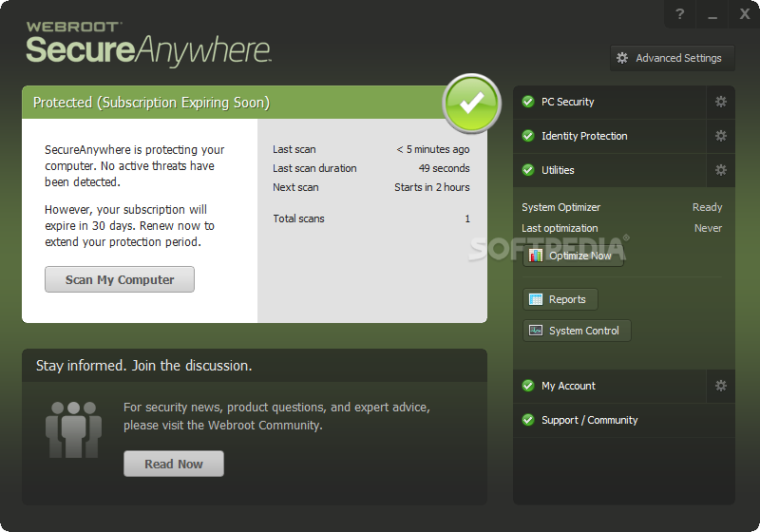Expand the Support / Community section
The width and height of the screenshot is (760, 532).
(x=624, y=420)
